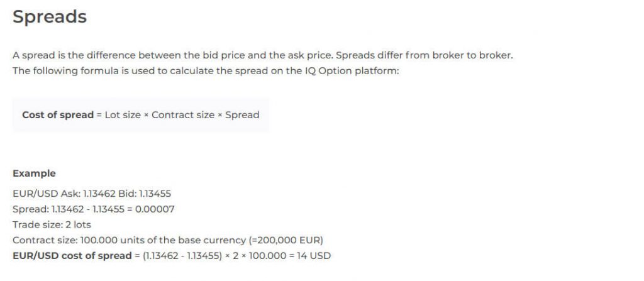Click "bid price and the ask price" phrase

pyautogui.click(x=264, y=55)
